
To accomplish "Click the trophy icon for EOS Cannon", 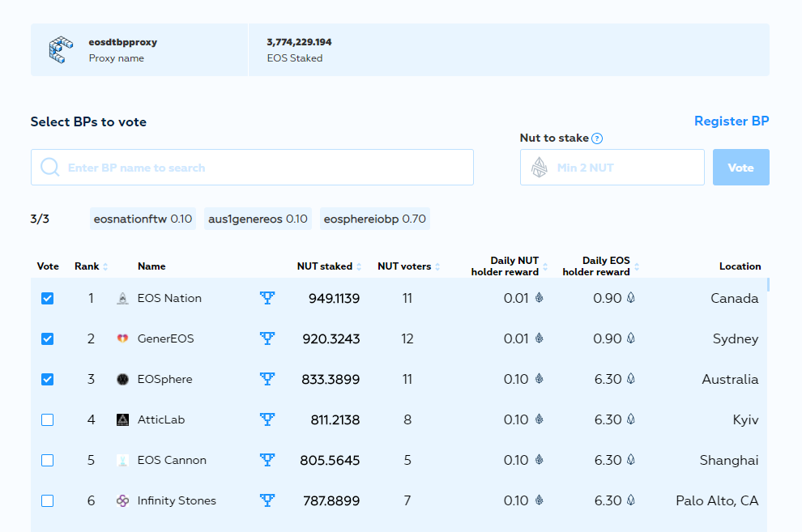I will (267, 460).
